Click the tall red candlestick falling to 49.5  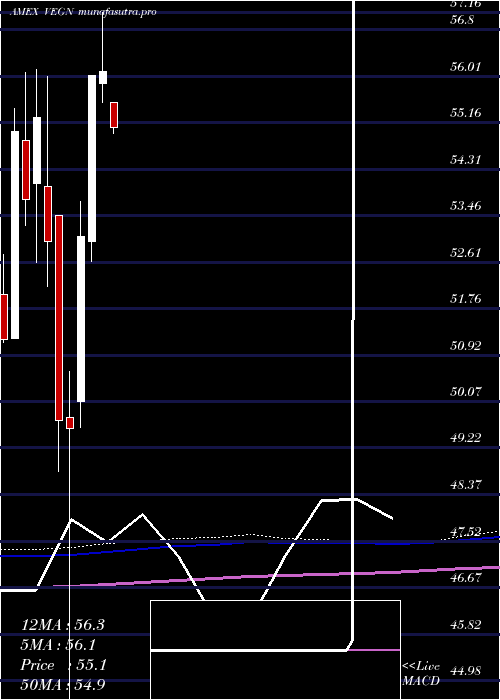pyautogui.click(x=59, y=318)
